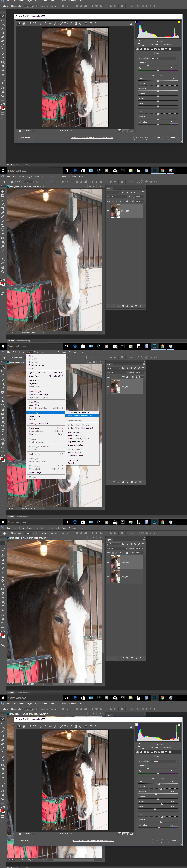Click fx layer style in two-layer Layers panel

(x=118, y=657)
